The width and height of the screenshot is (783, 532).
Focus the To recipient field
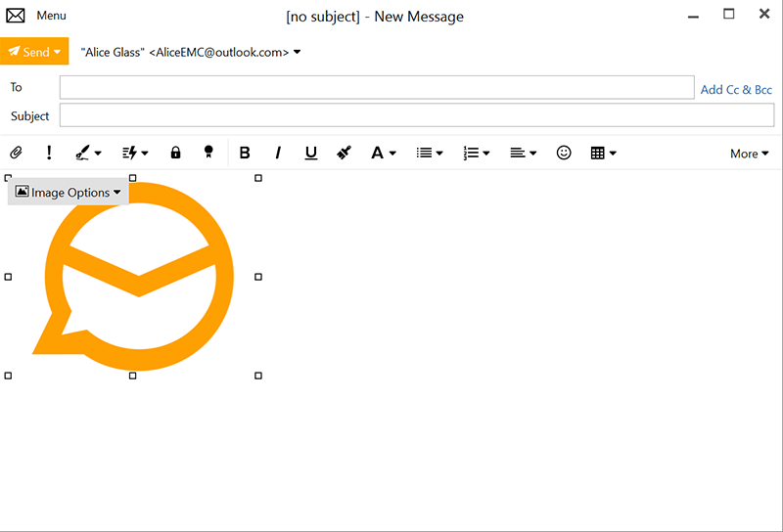pos(377,87)
